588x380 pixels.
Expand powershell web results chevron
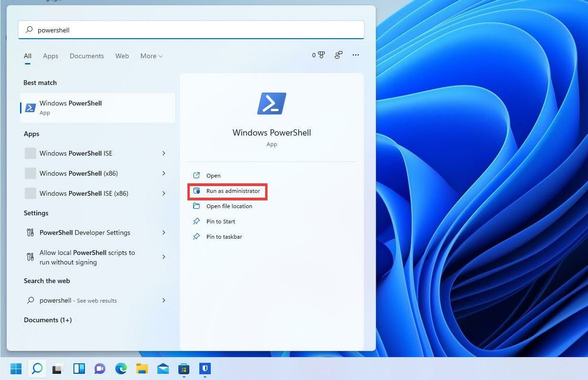click(x=164, y=300)
